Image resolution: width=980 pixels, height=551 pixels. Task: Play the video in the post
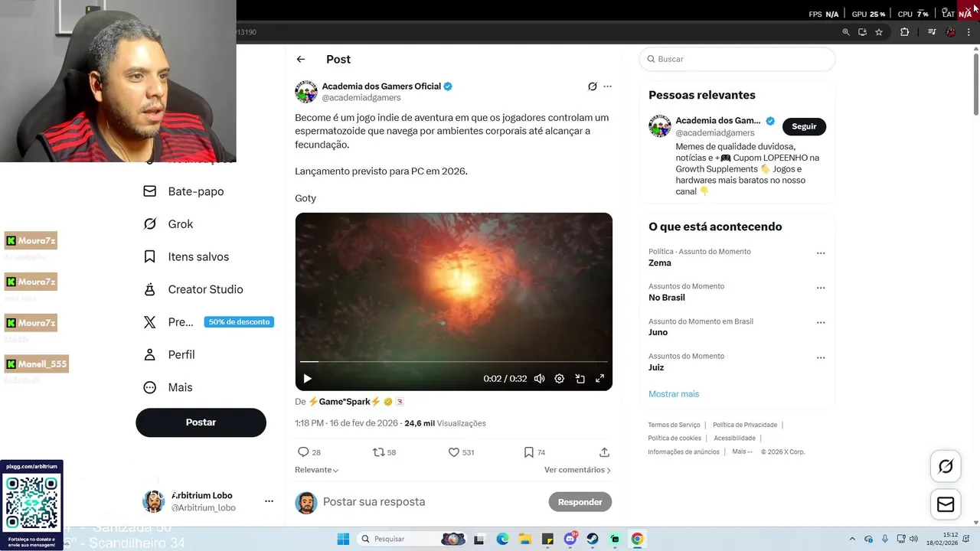click(x=307, y=379)
